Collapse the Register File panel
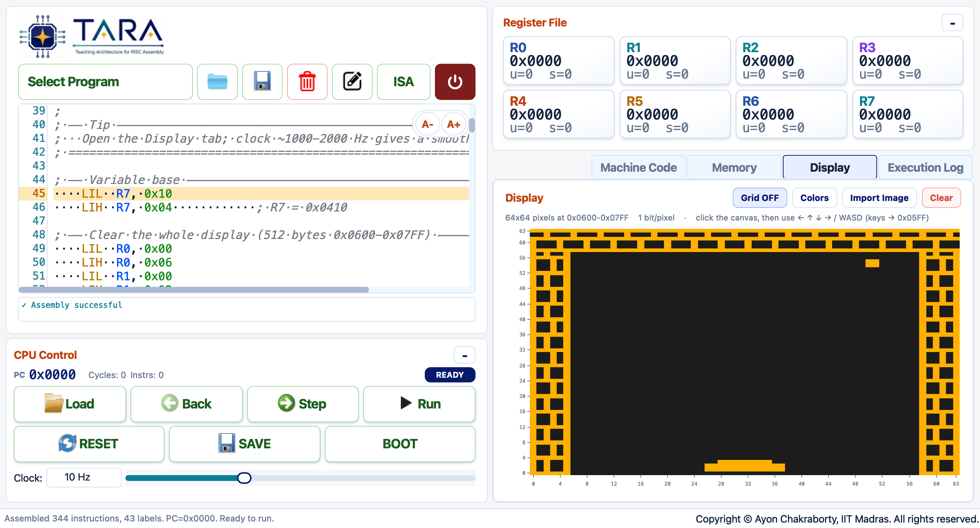 [x=952, y=23]
